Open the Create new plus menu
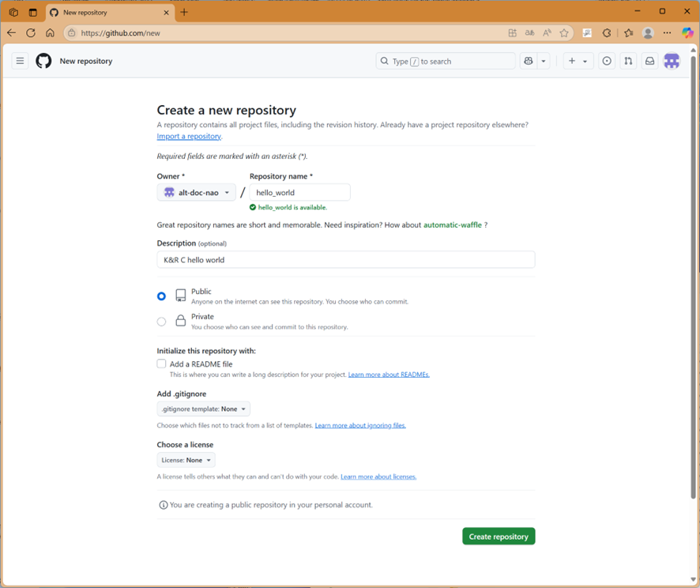This screenshot has width=700, height=588. [578, 61]
